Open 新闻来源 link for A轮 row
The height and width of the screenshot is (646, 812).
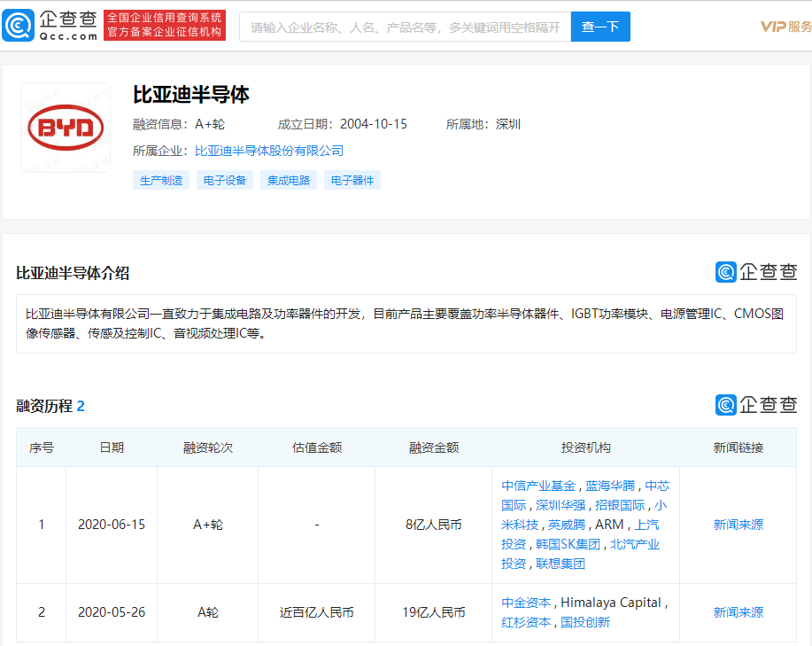738,612
